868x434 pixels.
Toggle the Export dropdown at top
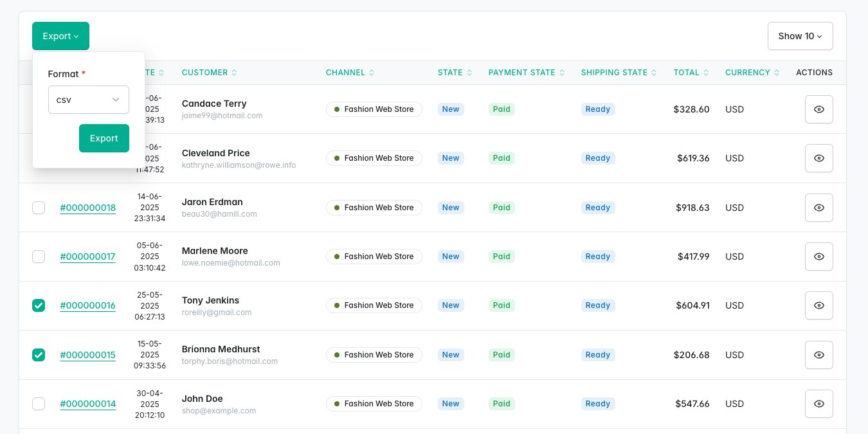60,36
